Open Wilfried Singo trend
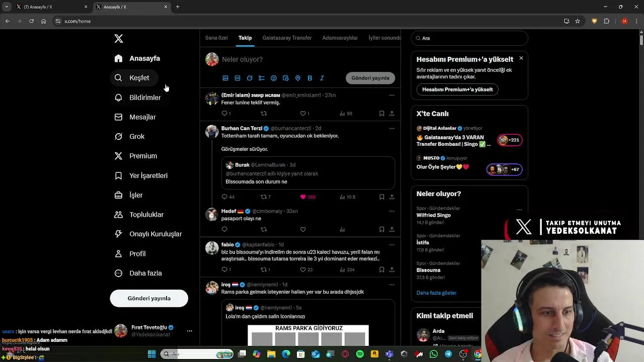Screen dimensions: 644x362 click(434, 215)
